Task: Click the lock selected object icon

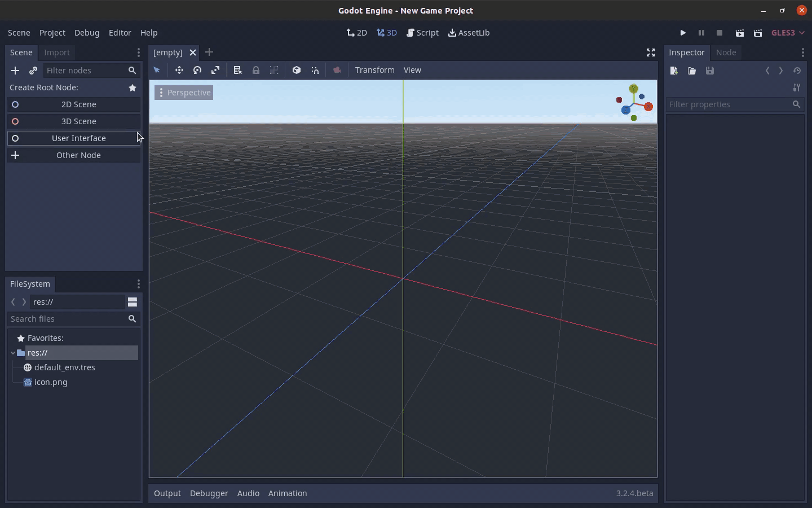Action: [x=256, y=70]
